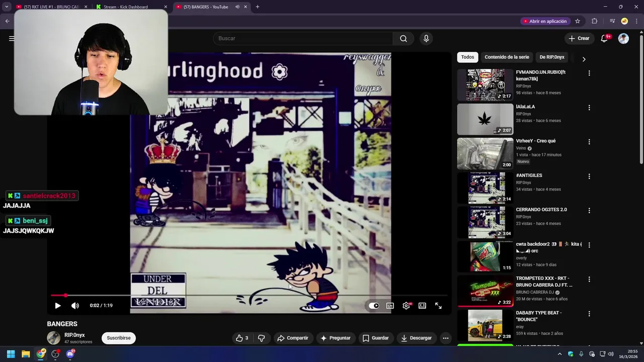644x362 pixels.
Task: Mute the video with the speaker icon
Action: pos(75,305)
